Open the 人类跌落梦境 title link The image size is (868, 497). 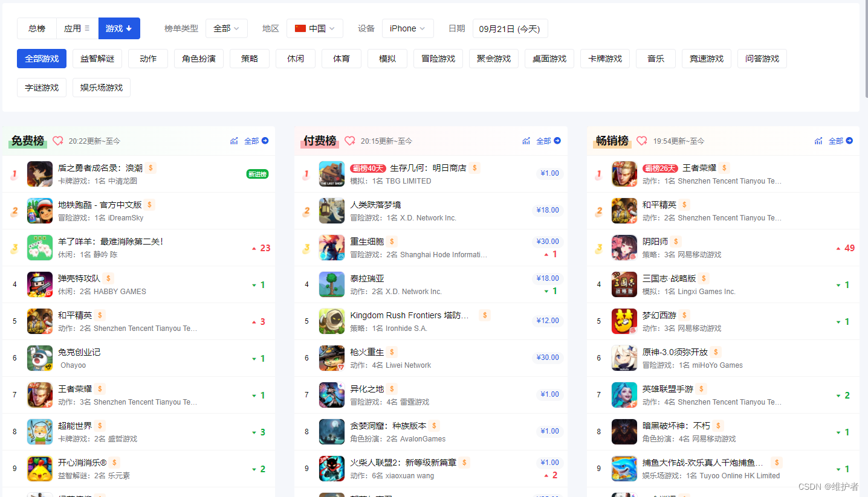coord(375,205)
